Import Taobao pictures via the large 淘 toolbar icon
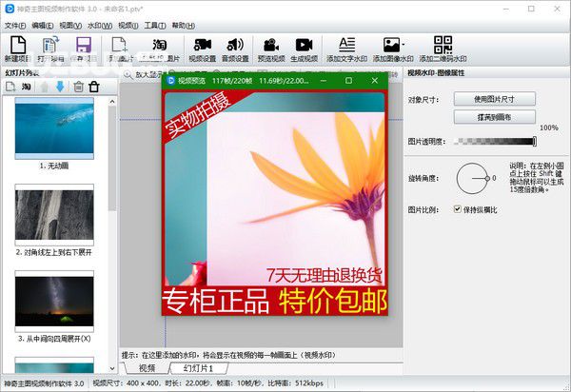 [160, 49]
